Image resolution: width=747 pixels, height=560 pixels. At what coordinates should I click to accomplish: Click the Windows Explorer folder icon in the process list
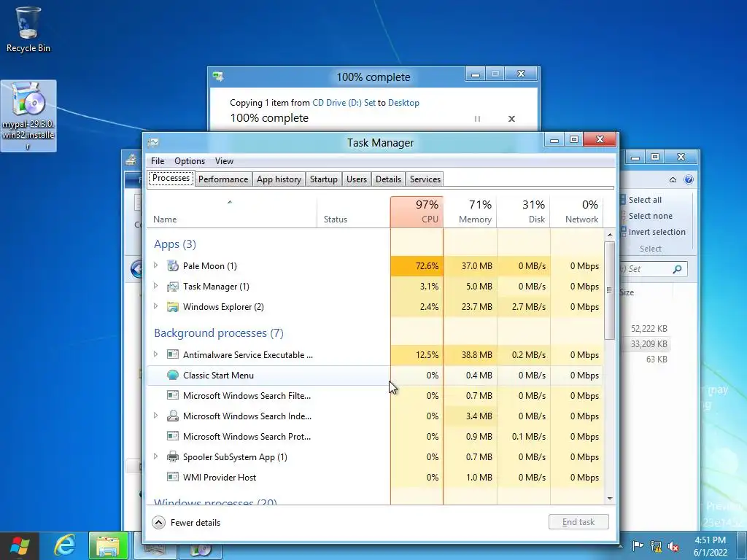(172, 307)
